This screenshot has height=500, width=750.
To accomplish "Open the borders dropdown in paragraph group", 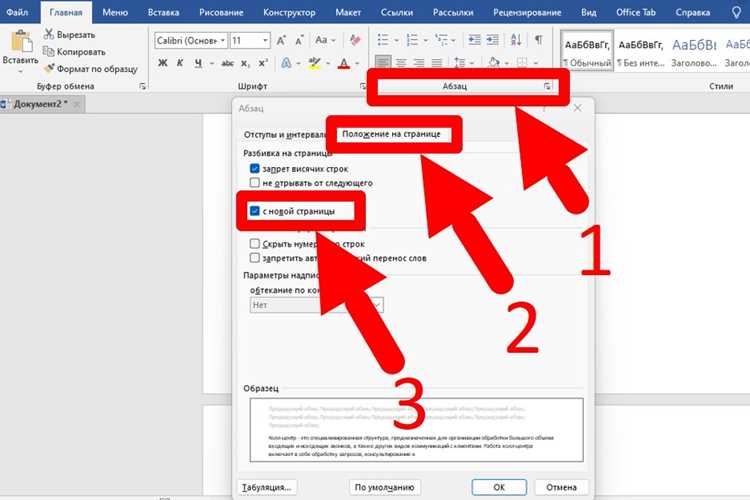I will (x=535, y=63).
